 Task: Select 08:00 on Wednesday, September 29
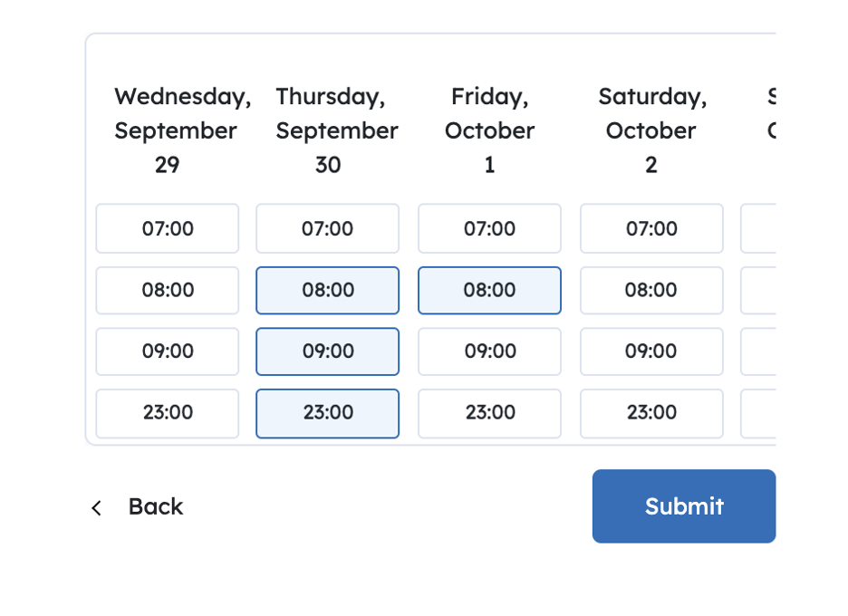point(168,290)
